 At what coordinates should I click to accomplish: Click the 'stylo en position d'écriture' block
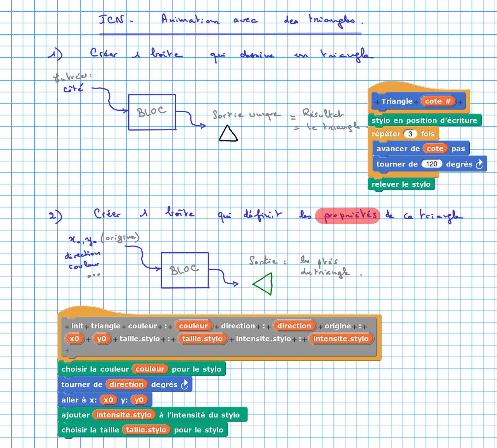(x=424, y=120)
